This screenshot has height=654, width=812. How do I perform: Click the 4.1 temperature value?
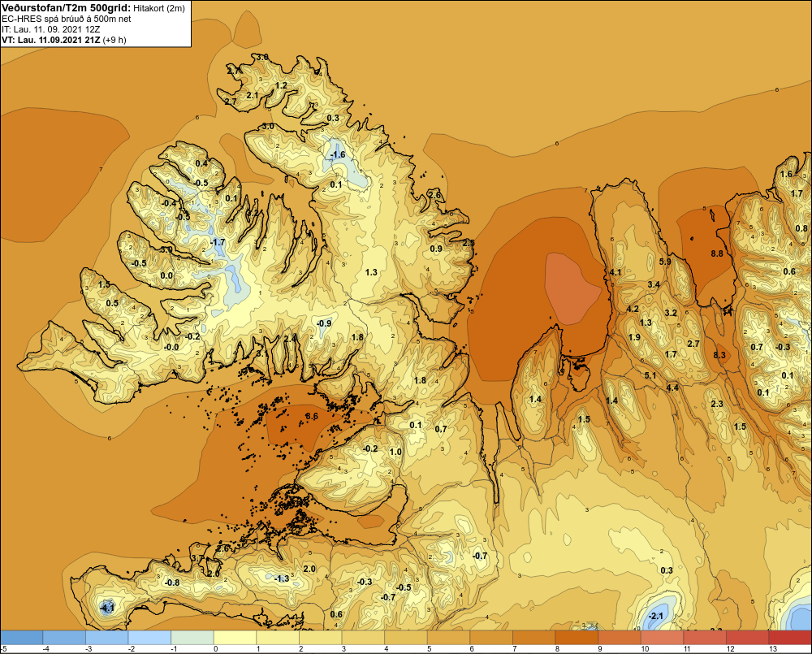click(x=615, y=272)
